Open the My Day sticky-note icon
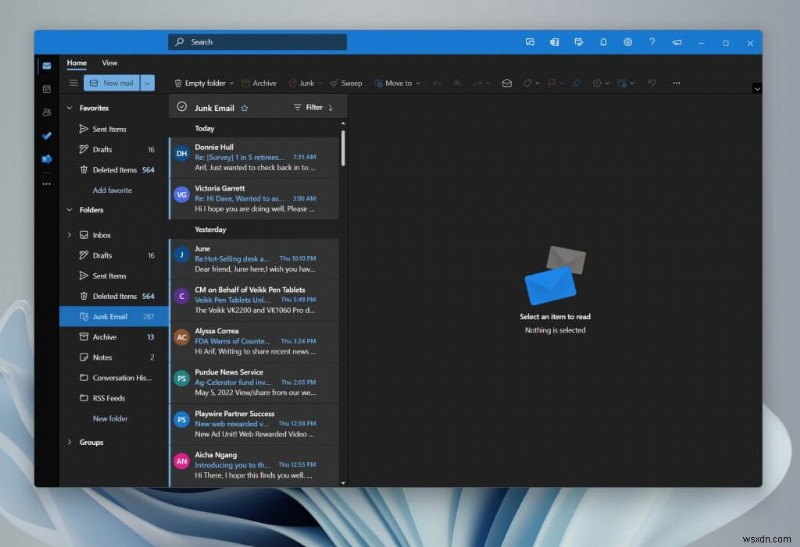Image resolution: width=800 pixels, height=547 pixels. [579, 42]
